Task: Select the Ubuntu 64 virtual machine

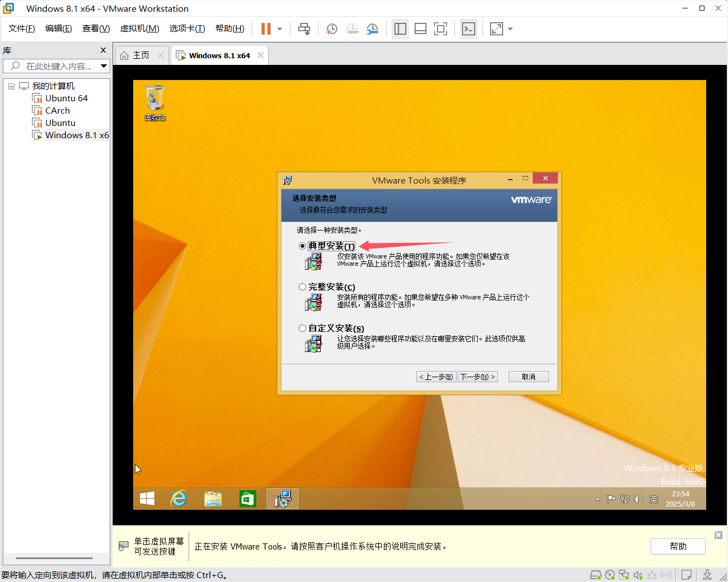Action: 67,98
